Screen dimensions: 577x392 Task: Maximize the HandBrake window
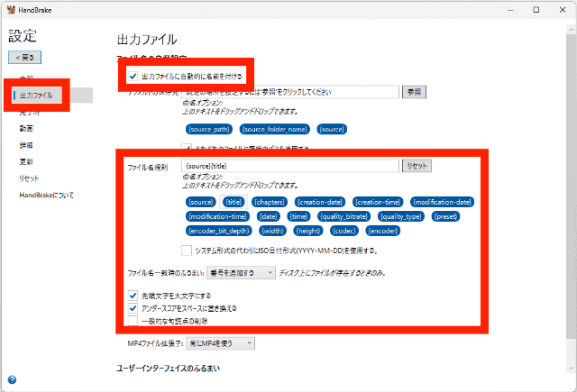536,10
